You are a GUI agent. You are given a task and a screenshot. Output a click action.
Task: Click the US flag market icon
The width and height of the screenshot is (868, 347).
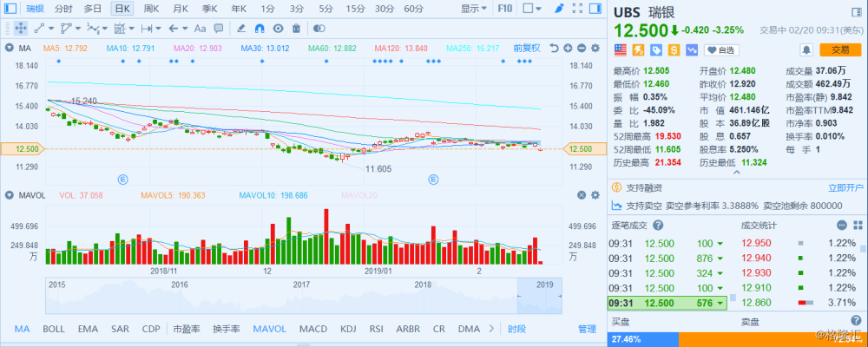pyautogui.click(x=620, y=50)
